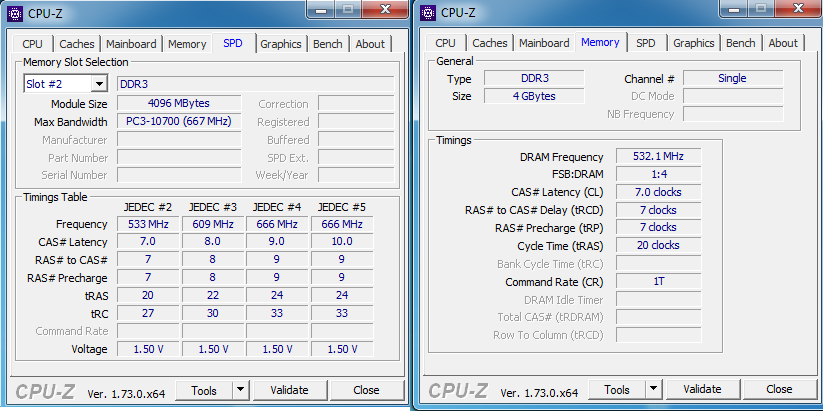The image size is (823, 412).
Task: Switch to CPU tab in left window
Action: tap(33, 44)
